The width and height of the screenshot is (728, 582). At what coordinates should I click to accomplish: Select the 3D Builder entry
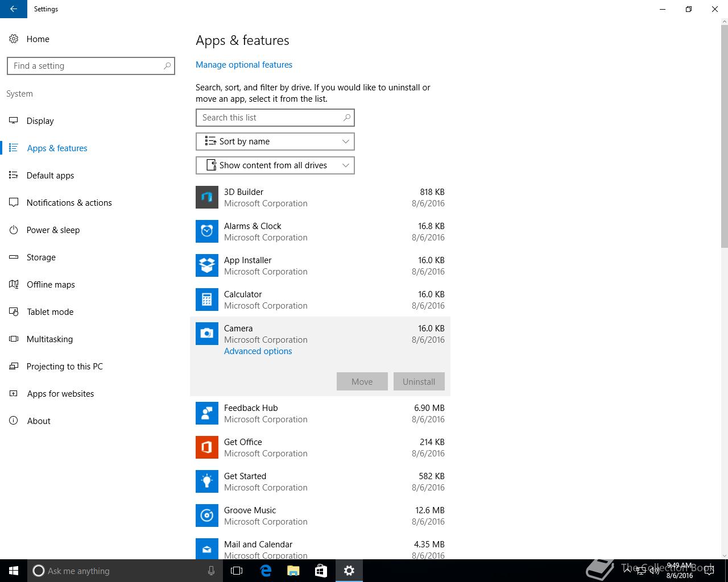320,197
